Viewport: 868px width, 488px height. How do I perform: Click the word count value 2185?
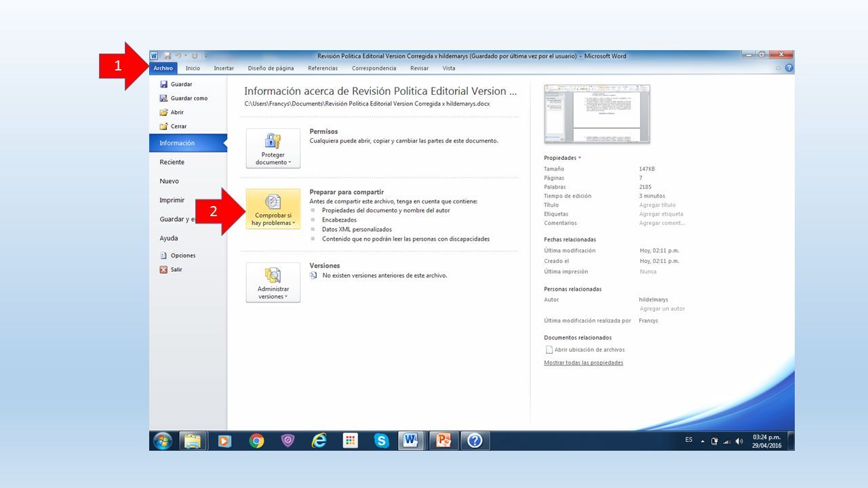coord(645,186)
